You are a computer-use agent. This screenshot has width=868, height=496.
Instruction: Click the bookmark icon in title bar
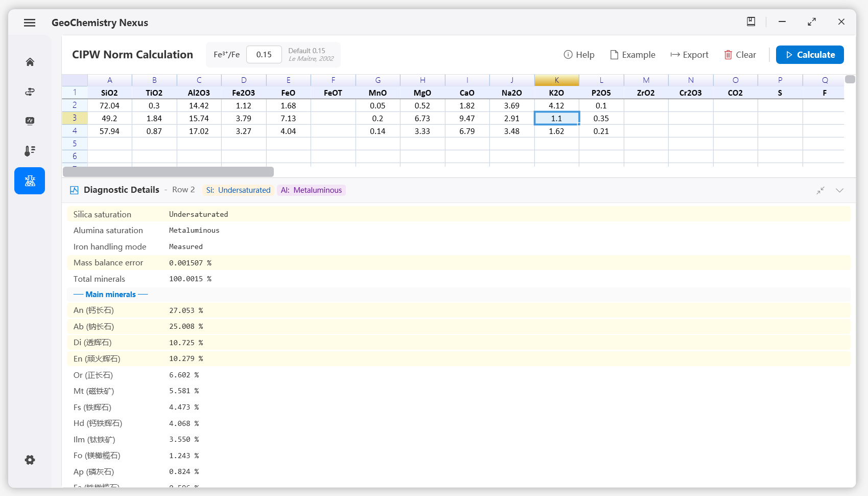click(751, 21)
